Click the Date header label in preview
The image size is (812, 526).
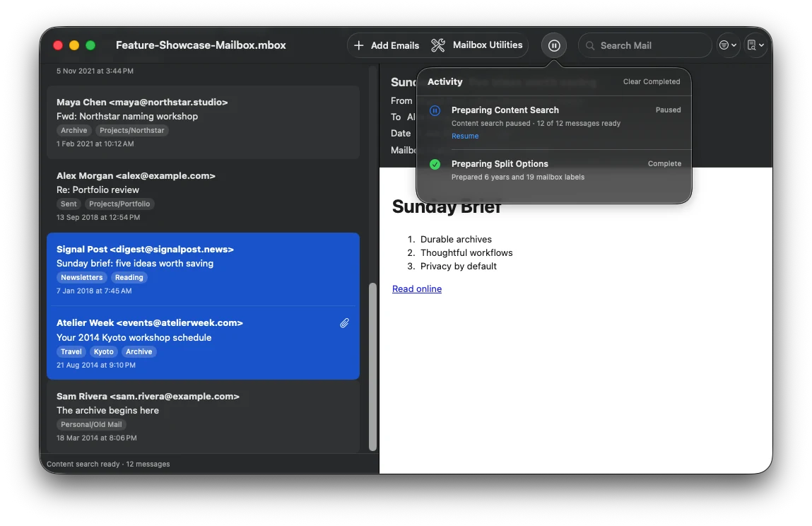point(401,134)
